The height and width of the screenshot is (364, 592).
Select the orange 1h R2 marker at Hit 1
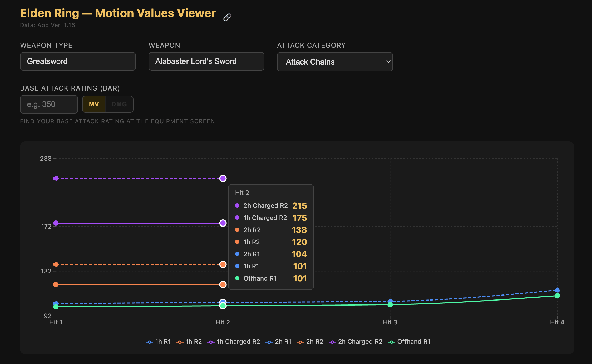point(56,284)
